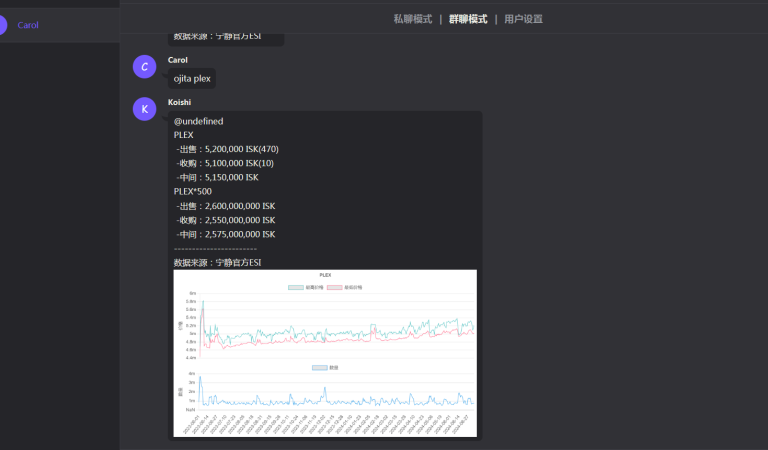This screenshot has height=450, width=768.
Task: Click the teal legend swatch in the chart
Action: 295,287
